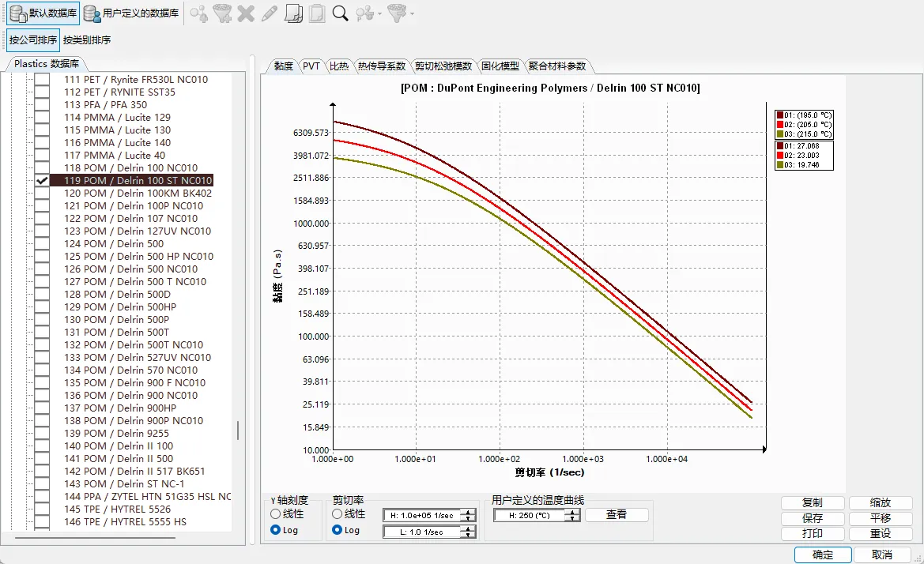Click the L: 1.0 1/sec input field
Image resolution: width=924 pixels, height=564 pixels.
[422, 532]
